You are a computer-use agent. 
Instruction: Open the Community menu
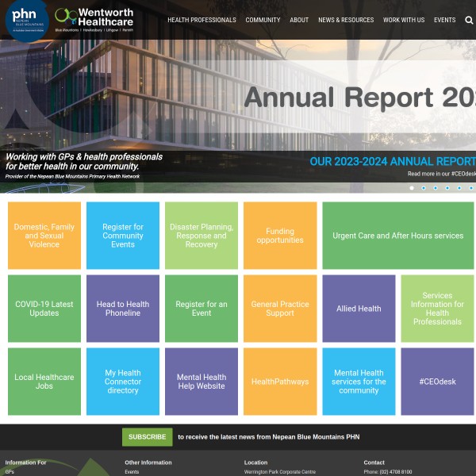(x=263, y=20)
